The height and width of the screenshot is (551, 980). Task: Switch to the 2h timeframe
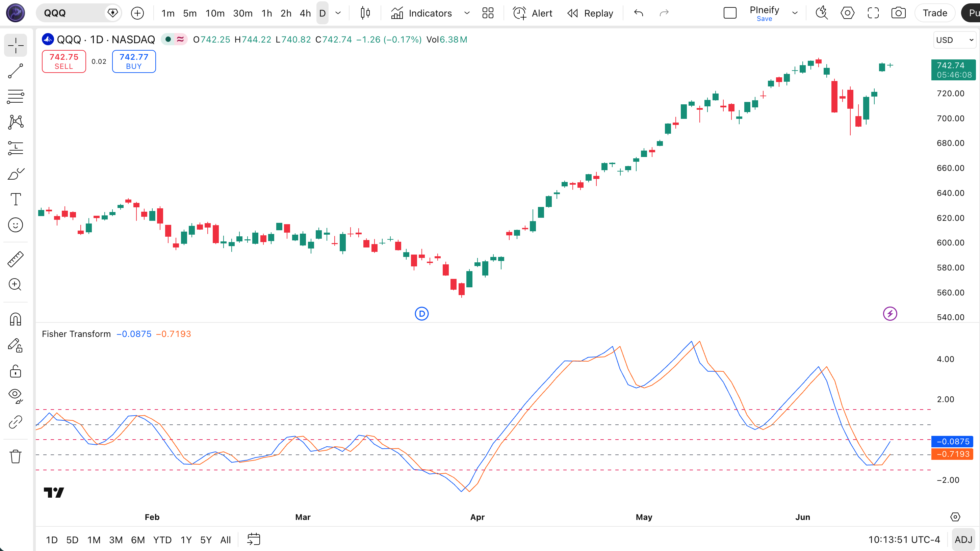pyautogui.click(x=286, y=13)
